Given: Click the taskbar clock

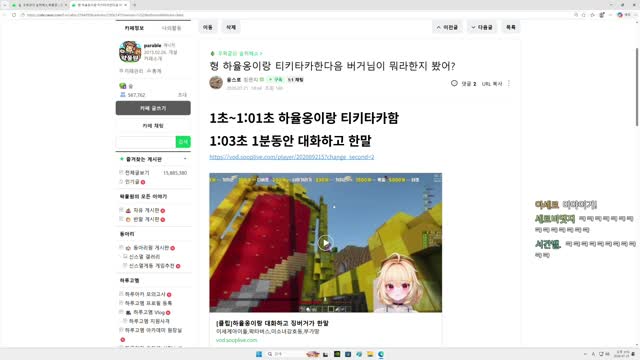Looking at the screenshot, I should point(622,354).
